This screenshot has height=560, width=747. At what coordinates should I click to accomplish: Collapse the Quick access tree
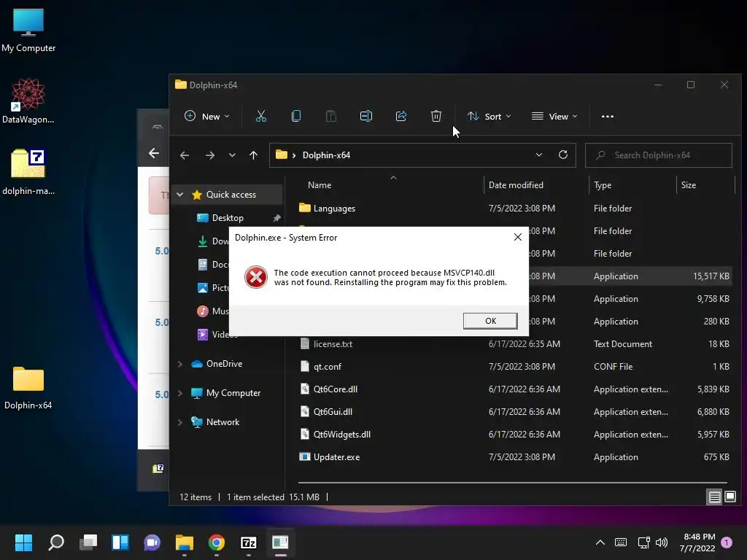(x=180, y=194)
